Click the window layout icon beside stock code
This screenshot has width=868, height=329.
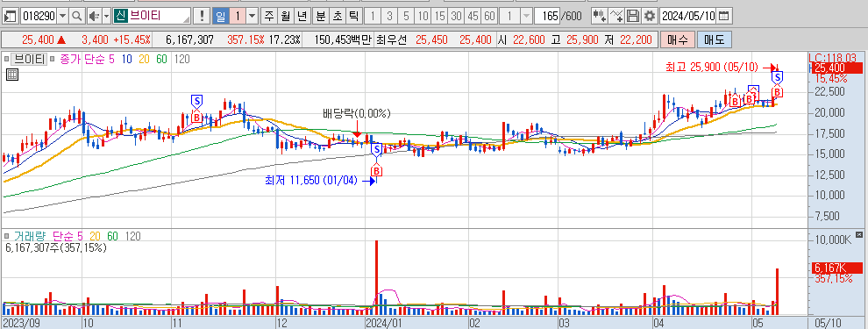[11, 16]
